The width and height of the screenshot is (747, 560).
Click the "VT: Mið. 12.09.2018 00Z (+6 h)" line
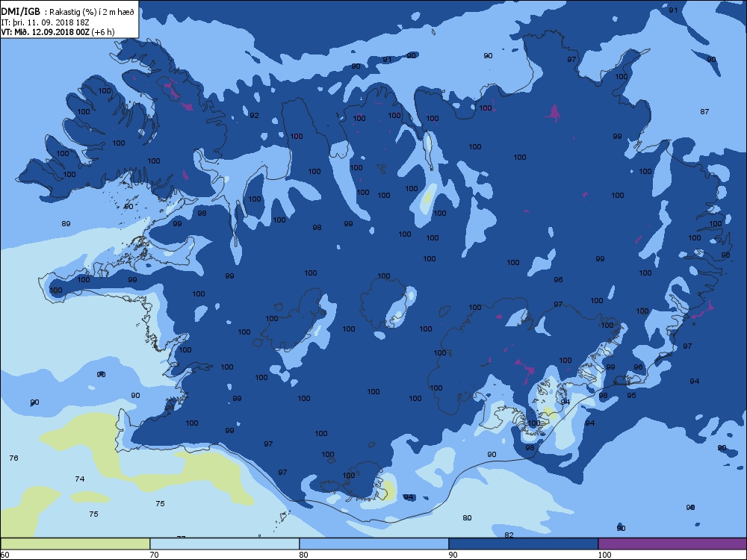pos(58,32)
